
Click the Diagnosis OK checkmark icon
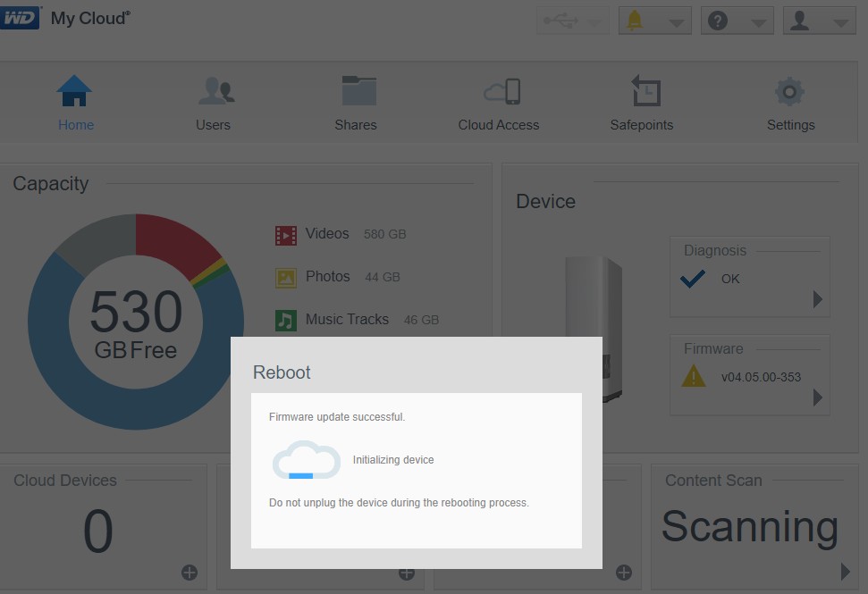(x=693, y=279)
